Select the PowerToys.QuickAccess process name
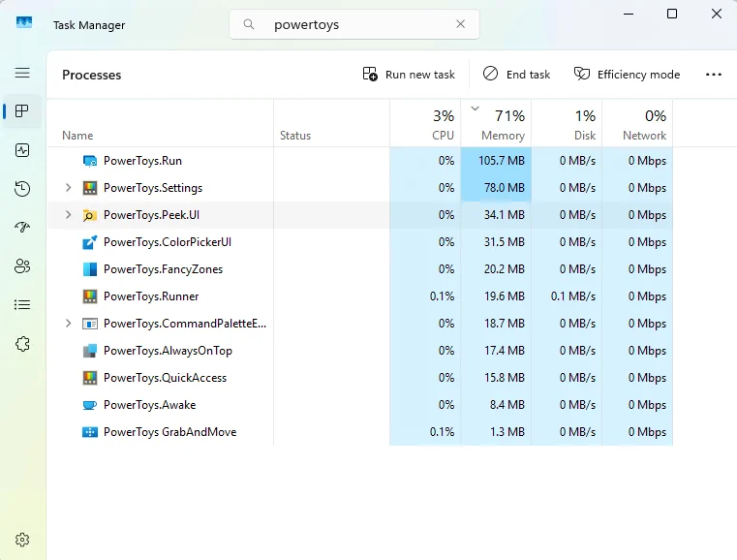 165,378
